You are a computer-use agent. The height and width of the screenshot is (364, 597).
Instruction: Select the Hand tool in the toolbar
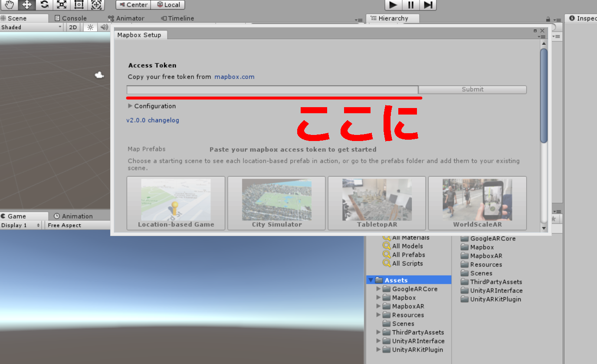click(9, 5)
